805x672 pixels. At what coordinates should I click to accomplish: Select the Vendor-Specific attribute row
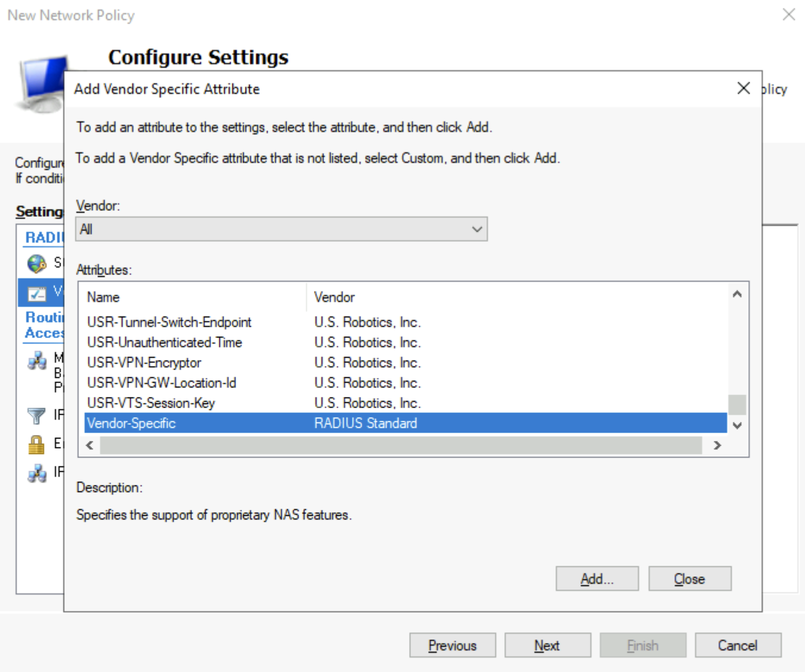pyautogui.click(x=405, y=423)
